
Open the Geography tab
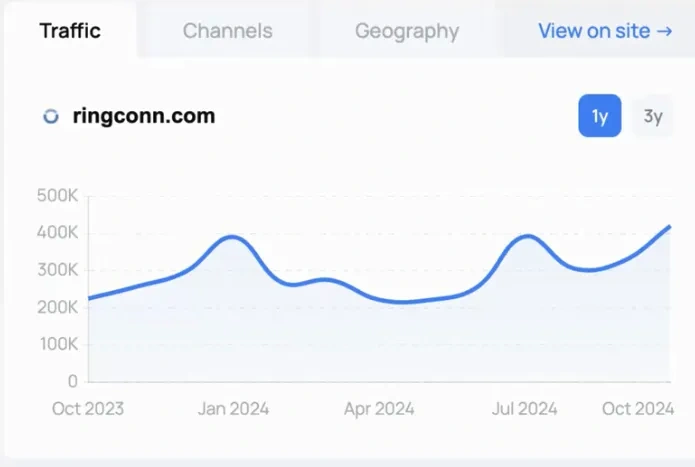407,30
